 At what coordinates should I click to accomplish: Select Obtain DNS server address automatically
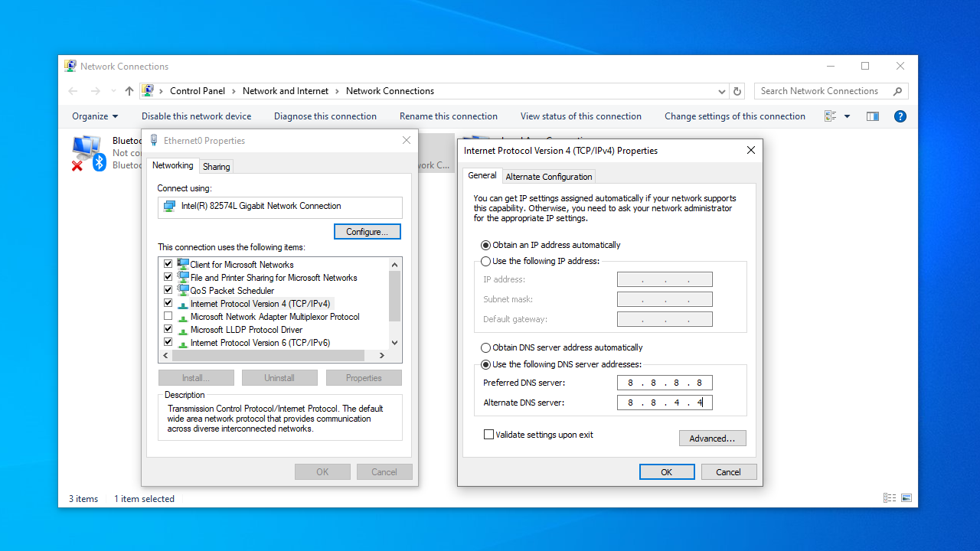pos(485,347)
